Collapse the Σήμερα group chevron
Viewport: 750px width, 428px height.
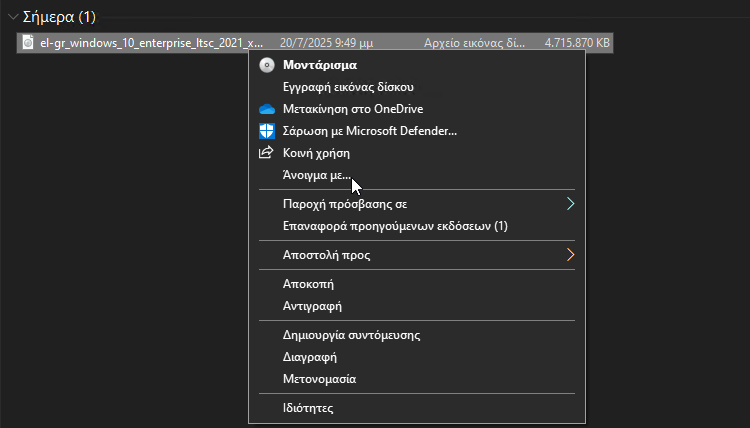pyautogui.click(x=13, y=17)
